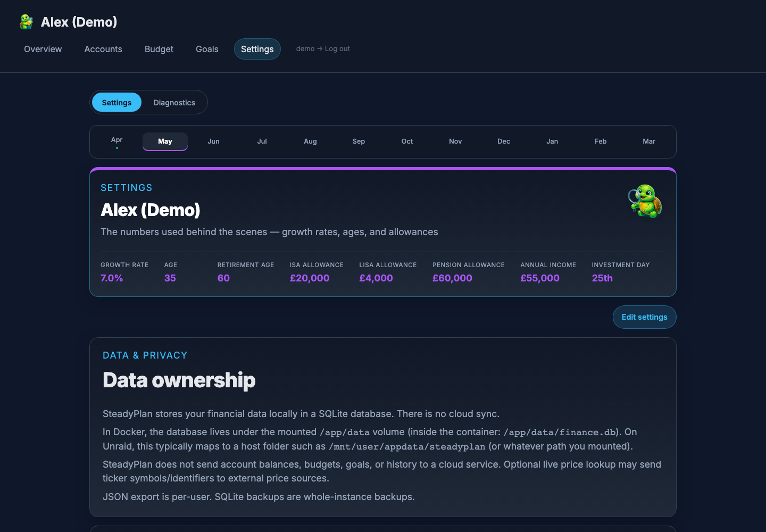Screen dimensions: 766x532
Task: Click the ISA allowance £20,000 value
Action: pyautogui.click(x=310, y=278)
